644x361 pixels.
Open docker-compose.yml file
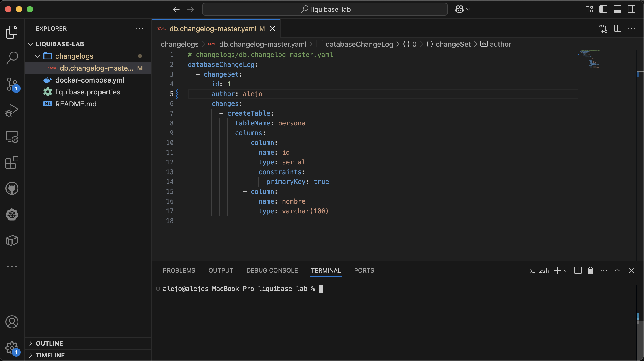click(x=88, y=80)
